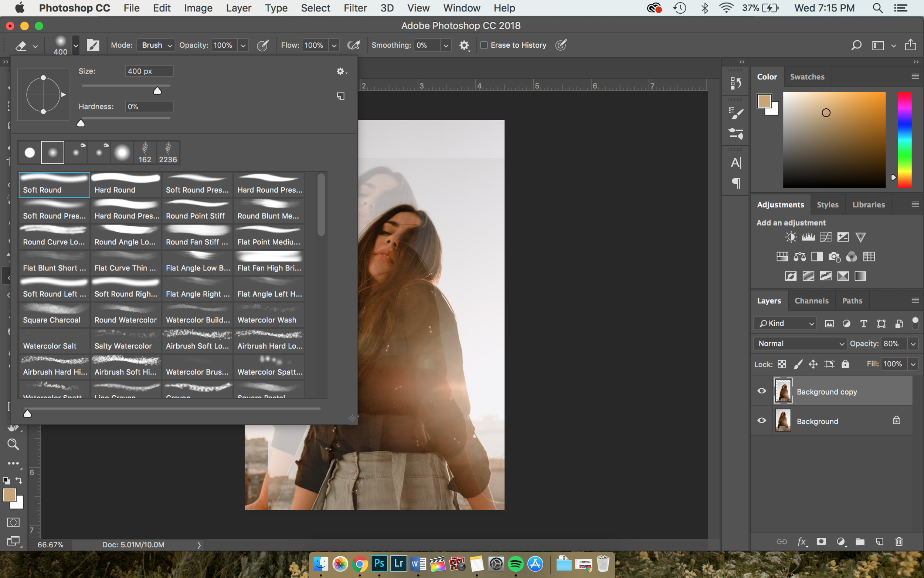Viewport: 924px width, 578px height.
Task: Open the layer Kind filter dropdown
Action: 785,324
